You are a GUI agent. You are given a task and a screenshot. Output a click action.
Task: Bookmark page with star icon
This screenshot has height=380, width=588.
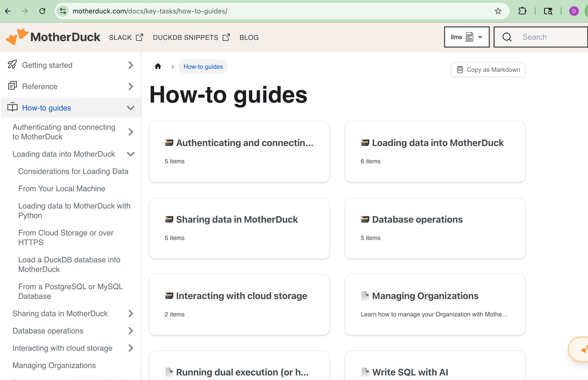pyautogui.click(x=498, y=11)
